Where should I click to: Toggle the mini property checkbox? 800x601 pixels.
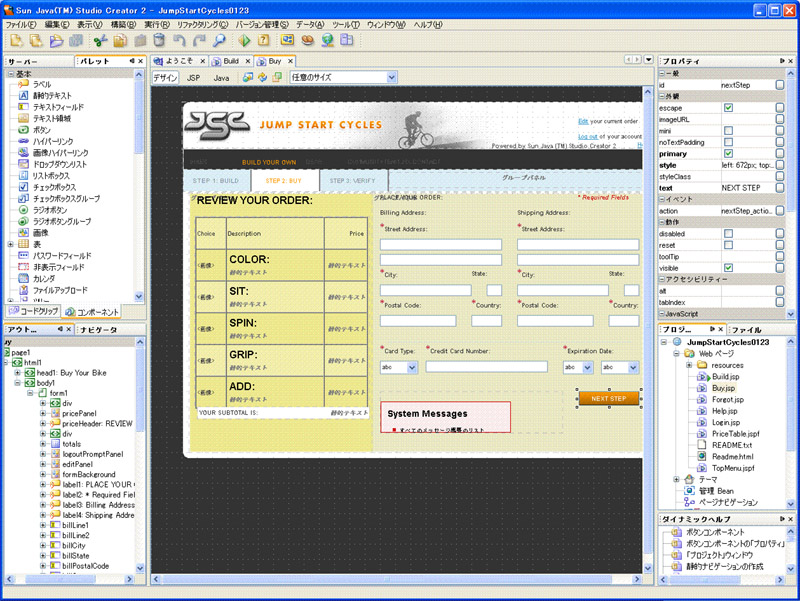[x=729, y=131]
